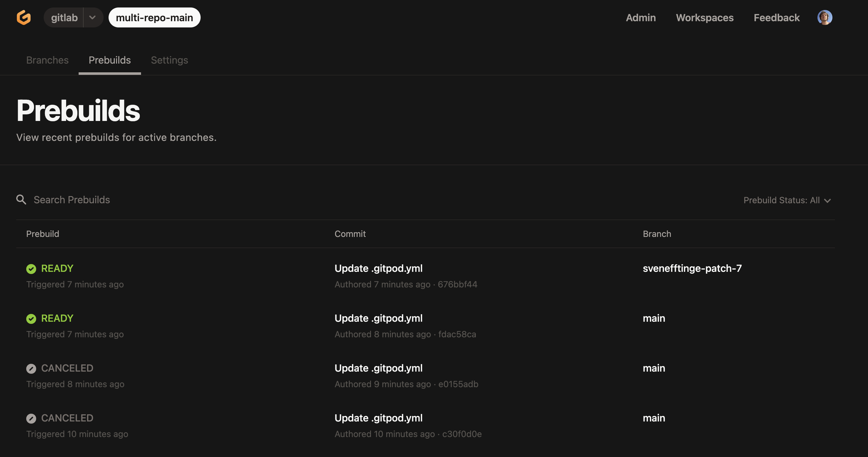Select the Prebuilds tab
868x457 pixels.
(110, 60)
